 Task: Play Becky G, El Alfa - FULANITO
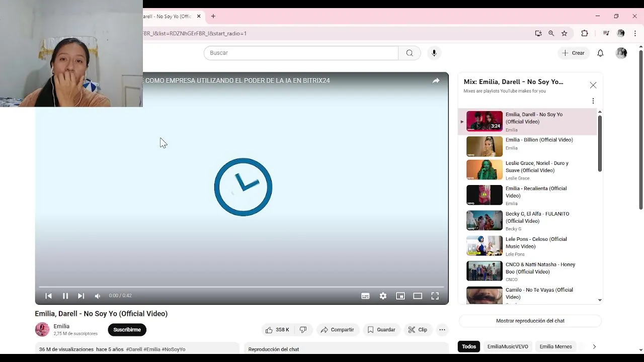click(x=527, y=221)
